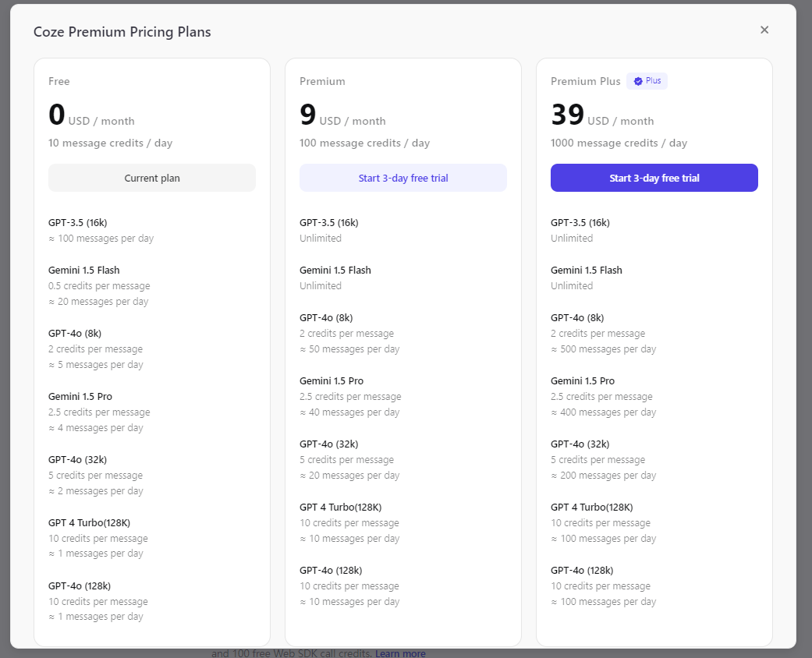This screenshot has width=812, height=658.
Task: Start the Premium Plus 3-day free trial
Action: pos(654,178)
